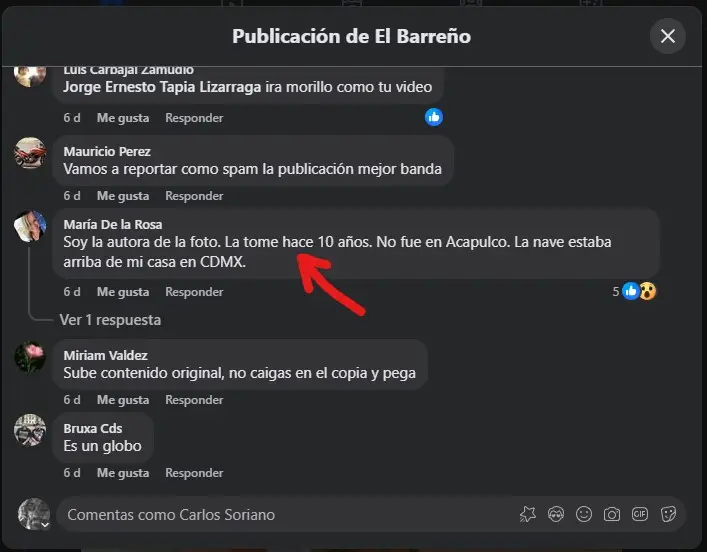707x552 pixels.
Task: Open the emoji picker in comment box
Action: (583, 514)
